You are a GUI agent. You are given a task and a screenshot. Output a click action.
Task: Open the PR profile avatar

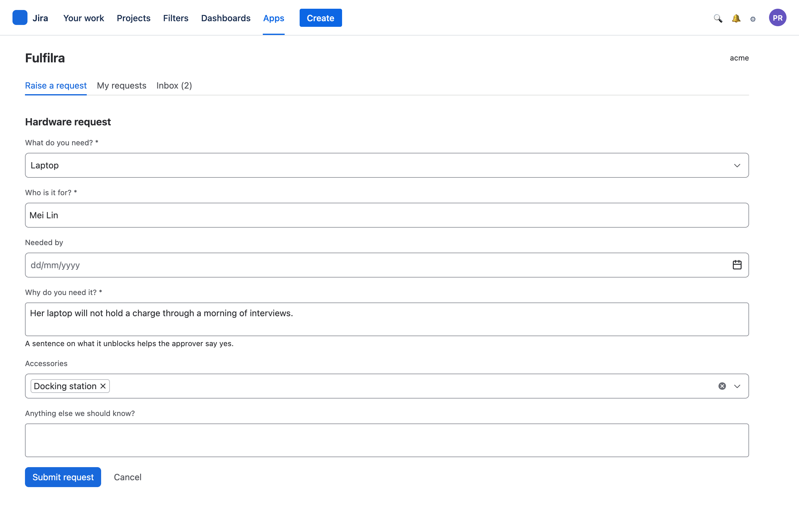point(777,18)
